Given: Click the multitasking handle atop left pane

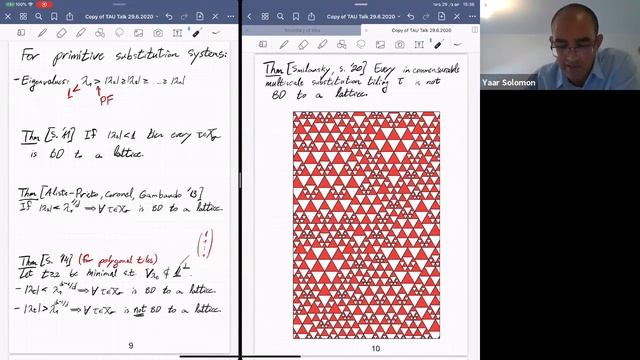Looking at the screenshot, I should tap(120, 4).
